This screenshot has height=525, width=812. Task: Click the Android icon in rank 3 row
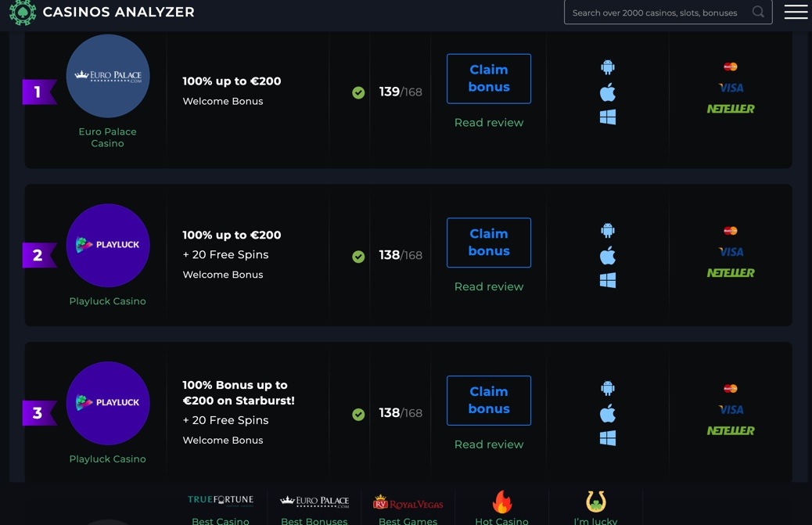(608, 388)
